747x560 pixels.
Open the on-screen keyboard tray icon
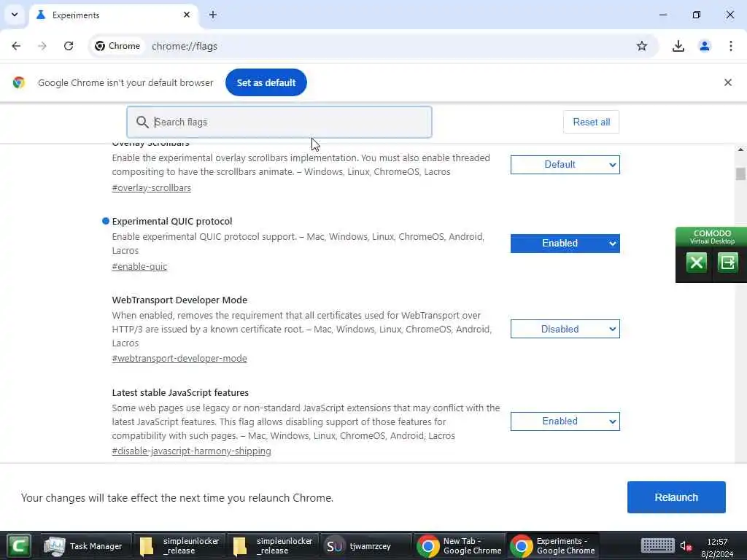coord(657,545)
